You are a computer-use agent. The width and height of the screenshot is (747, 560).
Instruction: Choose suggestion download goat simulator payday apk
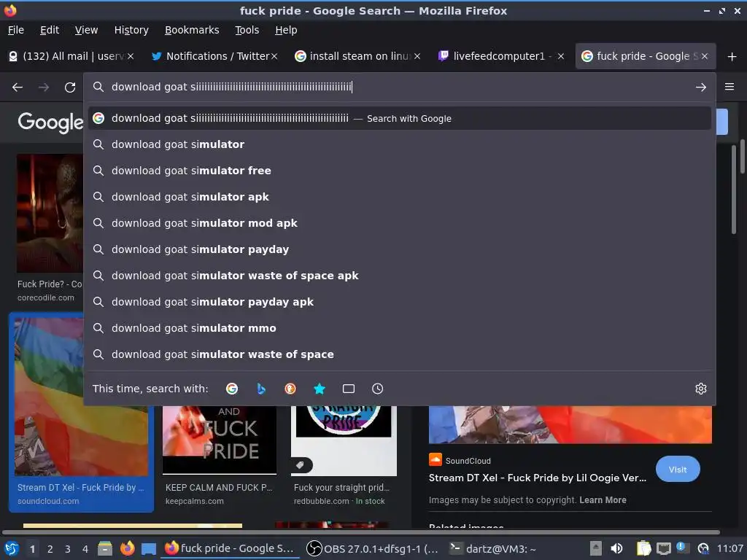[399, 301]
